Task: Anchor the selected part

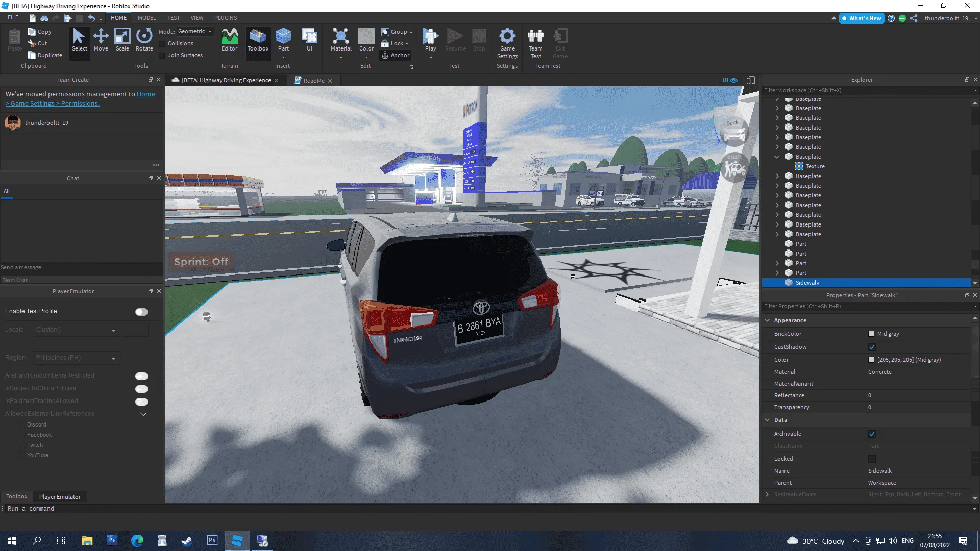Action: click(396, 55)
